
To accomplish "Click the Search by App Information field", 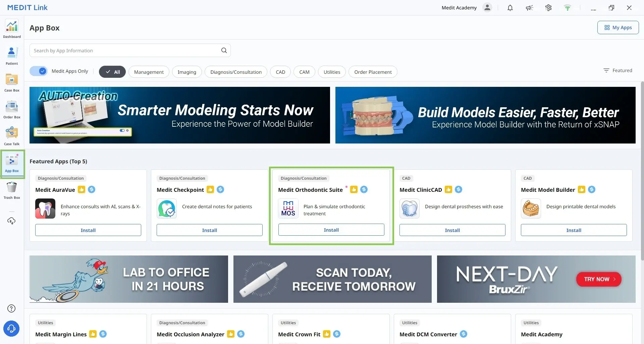I will [130, 50].
